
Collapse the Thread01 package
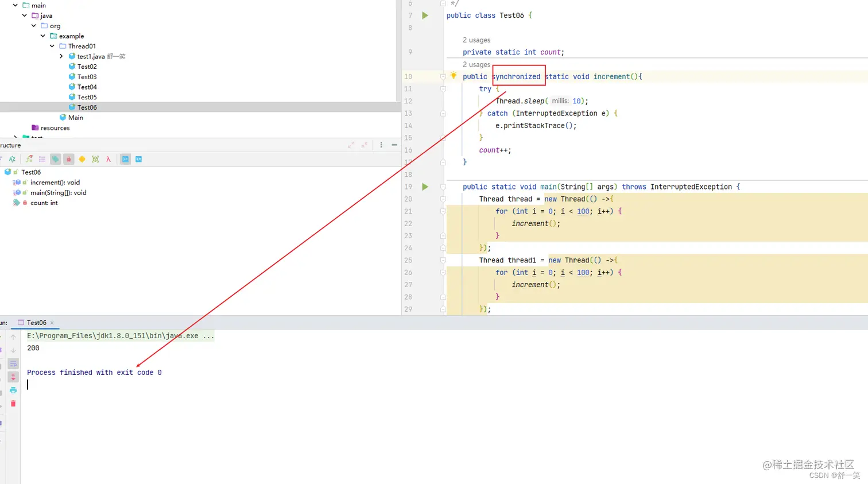(52, 47)
